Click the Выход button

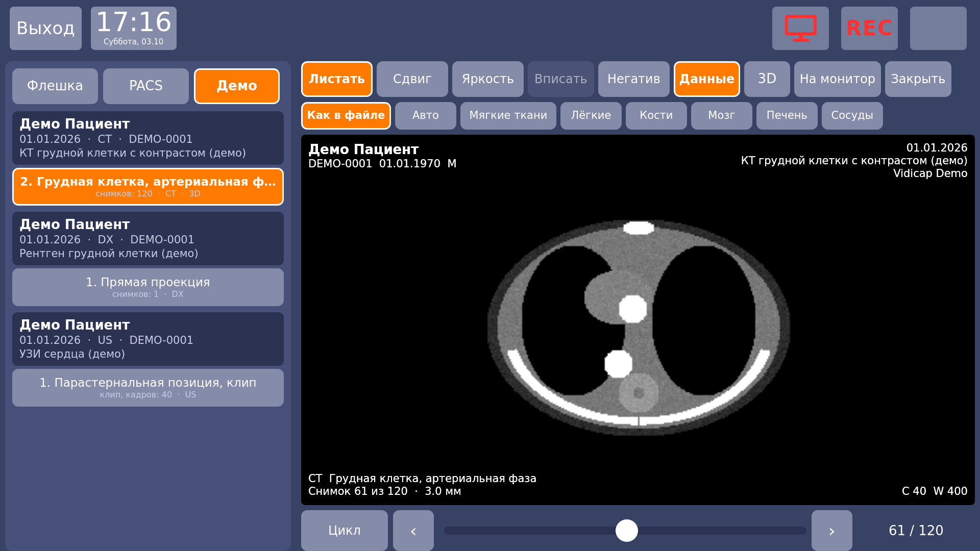(45, 28)
